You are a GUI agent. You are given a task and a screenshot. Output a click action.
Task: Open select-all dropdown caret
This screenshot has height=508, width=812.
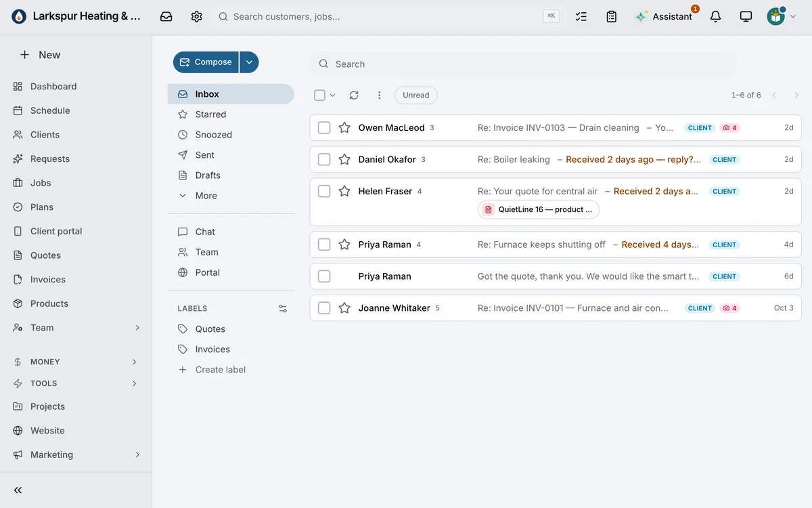tap(332, 96)
